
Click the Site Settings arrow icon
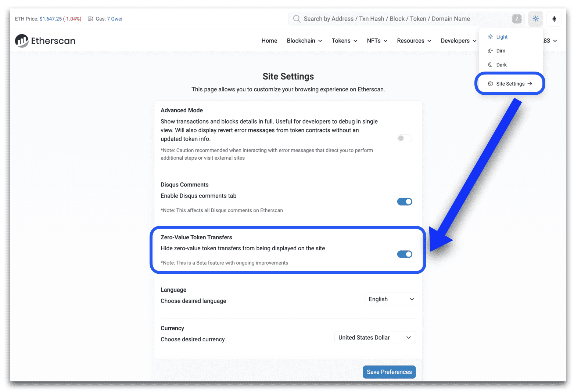(x=530, y=84)
